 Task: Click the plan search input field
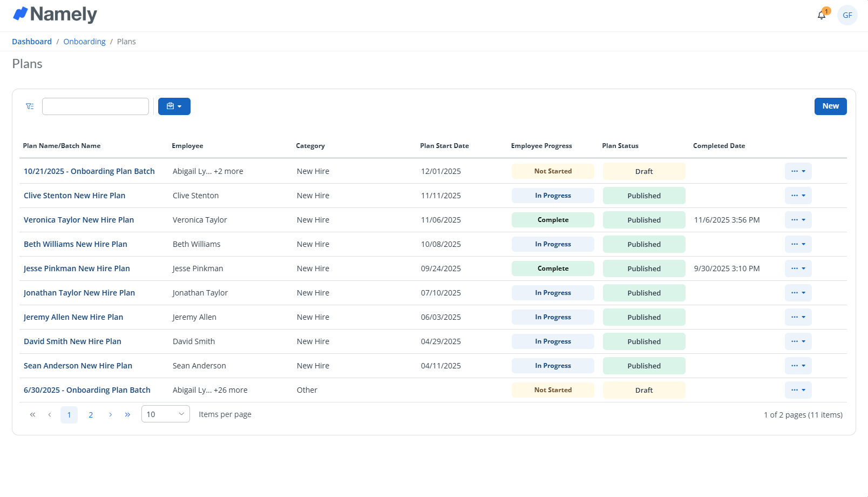point(96,106)
